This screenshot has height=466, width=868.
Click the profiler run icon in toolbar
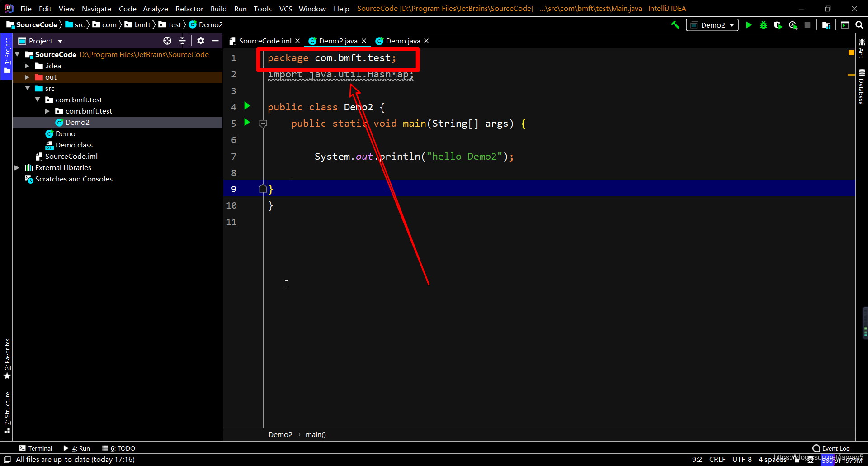pyautogui.click(x=793, y=25)
